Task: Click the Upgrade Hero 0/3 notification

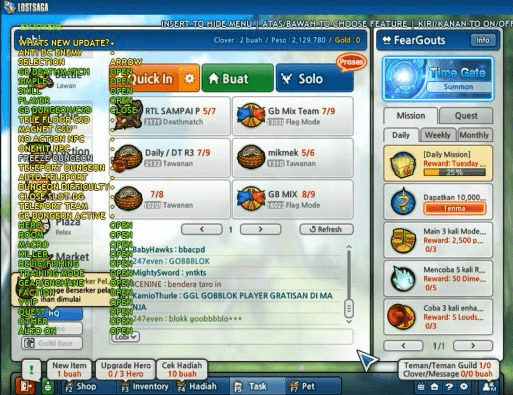Action: click(126, 369)
